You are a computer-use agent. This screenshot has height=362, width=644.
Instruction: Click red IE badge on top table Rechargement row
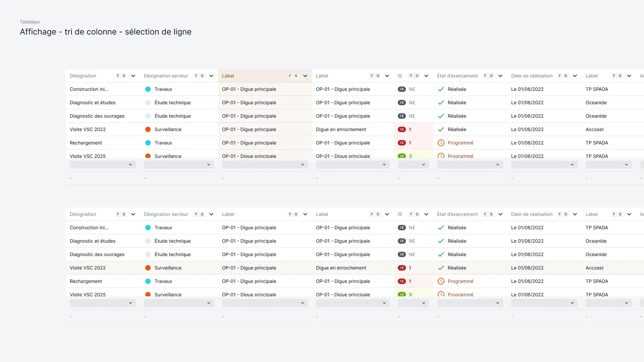(x=401, y=143)
